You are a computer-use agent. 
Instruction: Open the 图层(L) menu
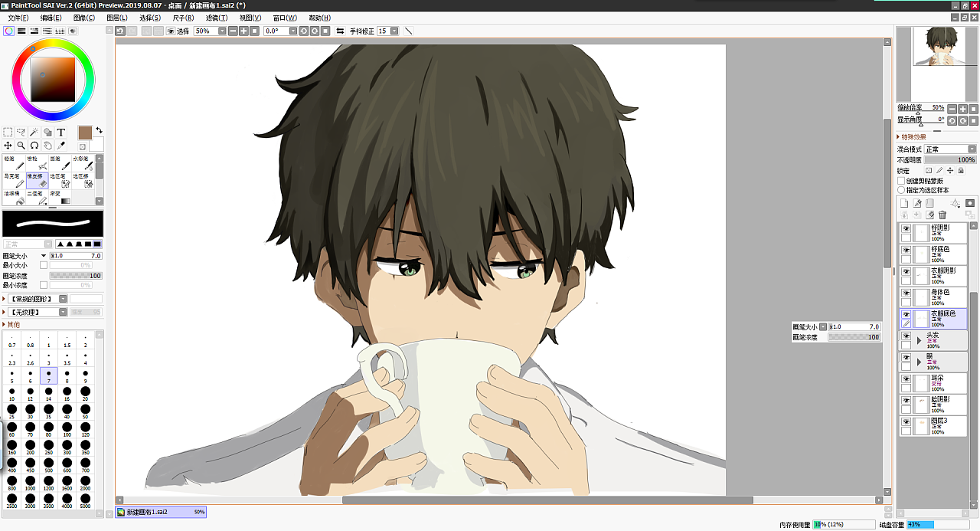(x=117, y=18)
